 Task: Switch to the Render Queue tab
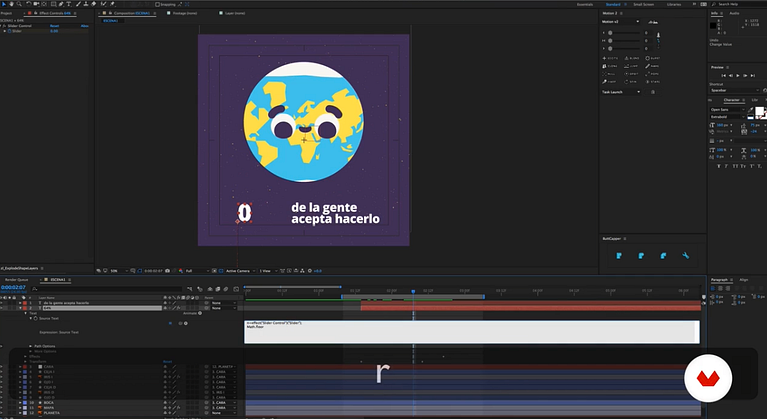pyautogui.click(x=17, y=280)
